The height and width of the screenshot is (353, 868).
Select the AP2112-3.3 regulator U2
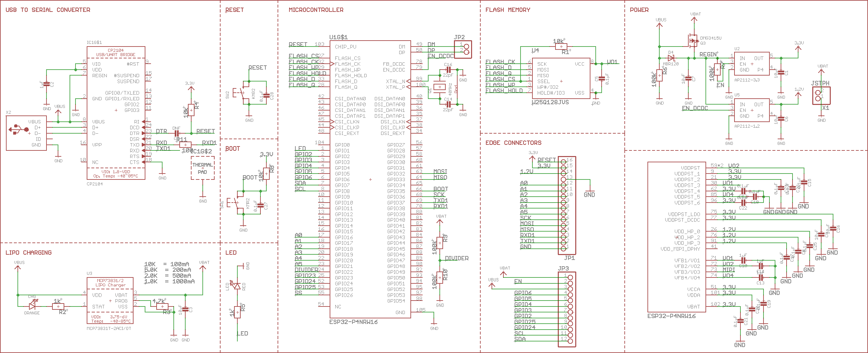pyautogui.click(x=751, y=64)
